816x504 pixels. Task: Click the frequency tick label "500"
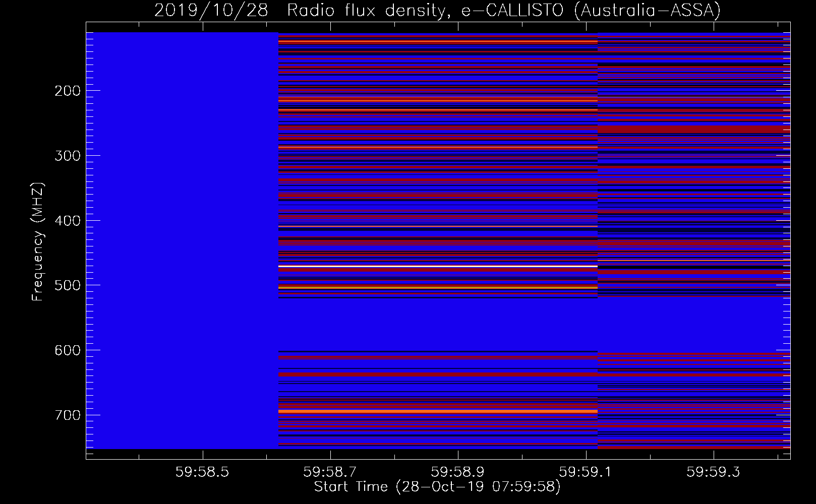pos(67,285)
